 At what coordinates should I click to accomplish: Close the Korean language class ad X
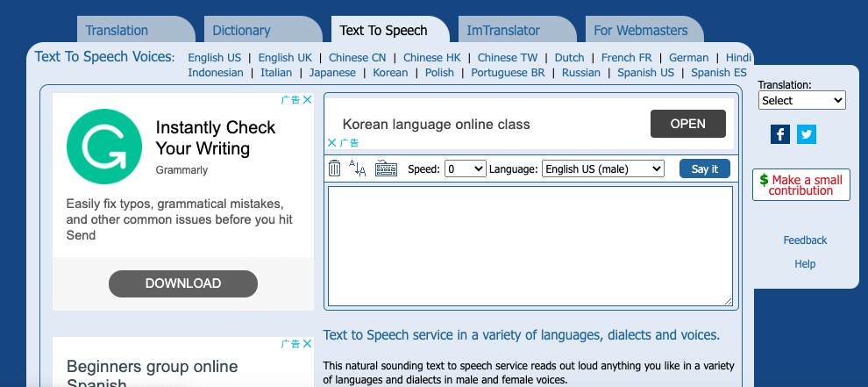pyautogui.click(x=331, y=142)
